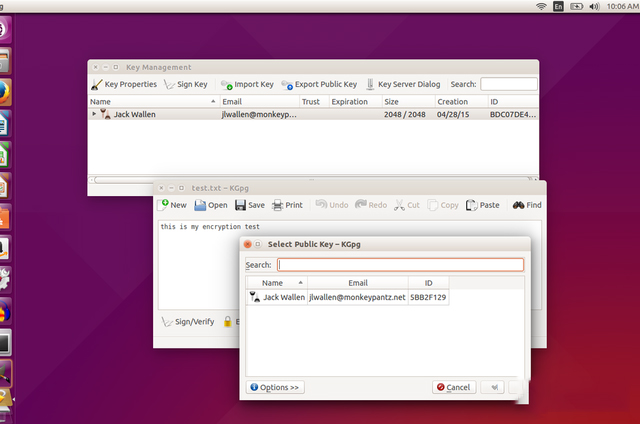The width and height of the screenshot is (640, 424).
Task: Click the 5BB2F129 key ID cell
Action: tap(428, 297)
